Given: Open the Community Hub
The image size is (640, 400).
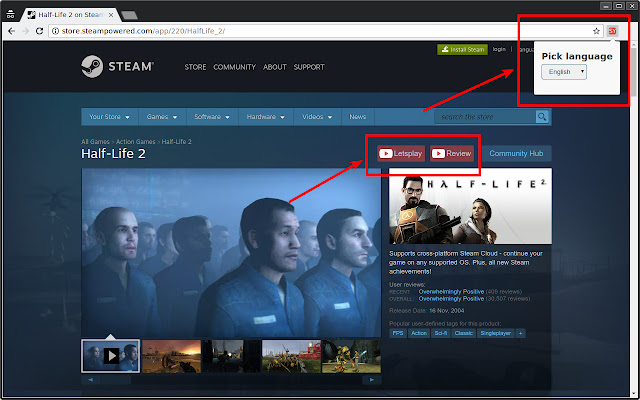Looking at the screenshot, I should [516, 153].
